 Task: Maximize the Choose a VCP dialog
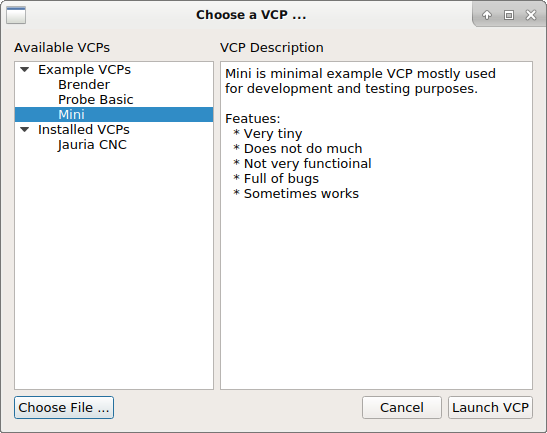[509, 15]
